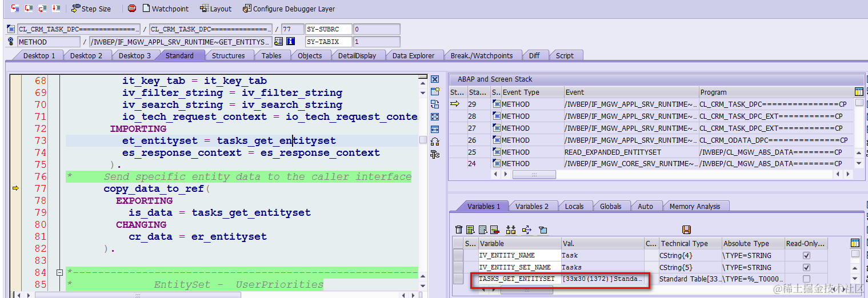Viewport: 868px width, 298px height.
Task: Open column configuration in ABAP stack
Action: [859, 91]
